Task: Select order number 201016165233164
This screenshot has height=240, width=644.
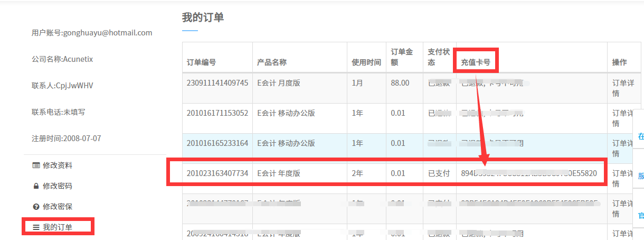Action: click(217, 143)
